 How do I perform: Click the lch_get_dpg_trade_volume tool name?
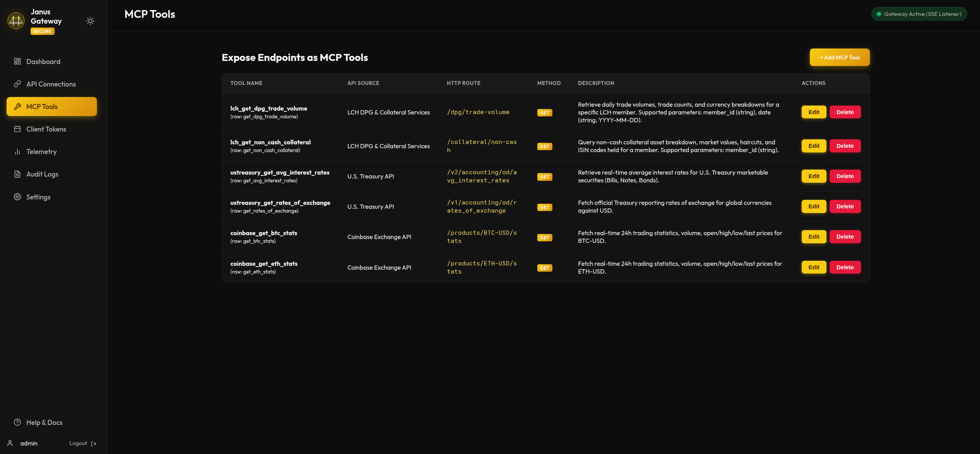coord(269,108)
